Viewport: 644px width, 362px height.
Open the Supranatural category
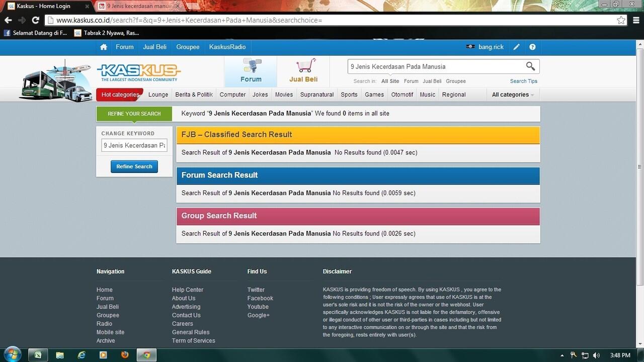click(x=317, y=95)
